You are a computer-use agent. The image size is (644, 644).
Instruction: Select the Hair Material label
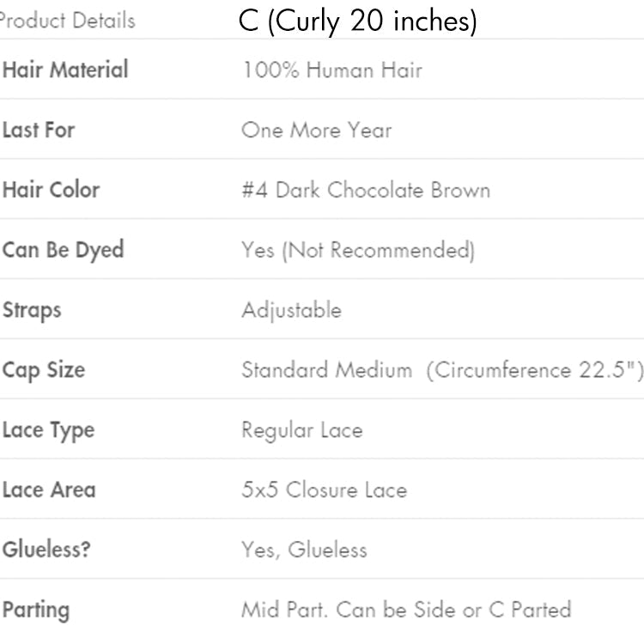pyautogui.click(x=64, y=70)
